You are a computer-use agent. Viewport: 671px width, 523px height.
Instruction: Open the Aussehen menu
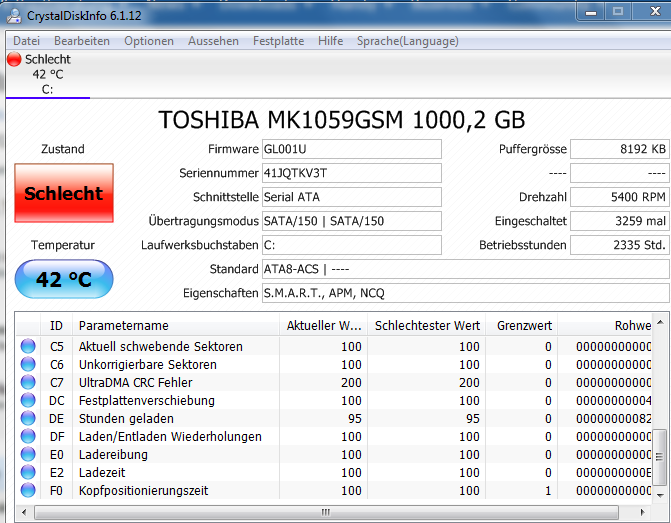pyautogui.click(x=213, y=41)
